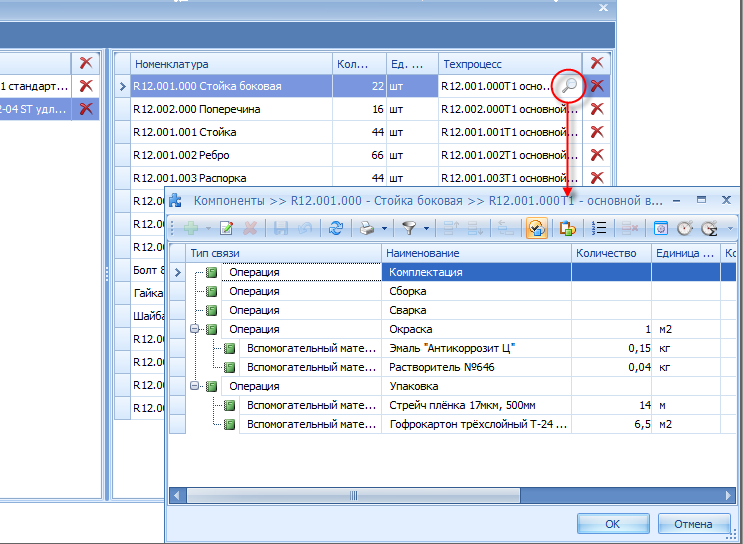Image resolution: width=743 pixels, height=544 pixels.
Task: Click red X for R12.001.001 Стойка row
Action: (597, 132)
